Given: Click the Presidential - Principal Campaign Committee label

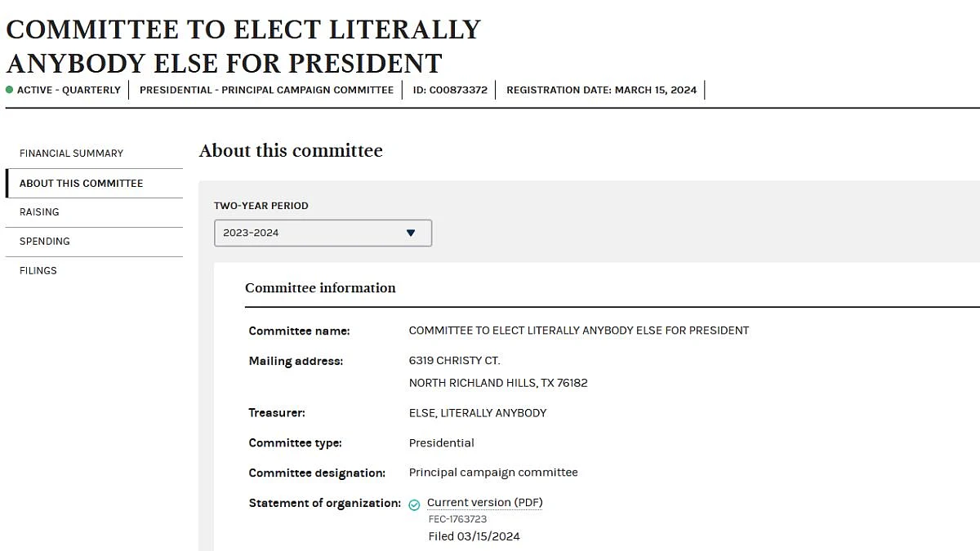Looking at the screenshot, I should 266,90.
